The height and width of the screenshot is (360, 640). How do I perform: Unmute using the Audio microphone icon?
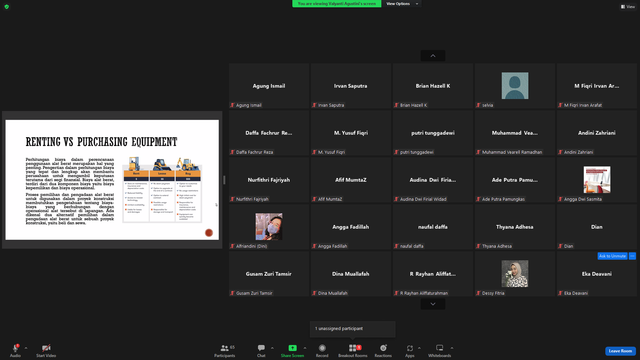coord(16,348)
